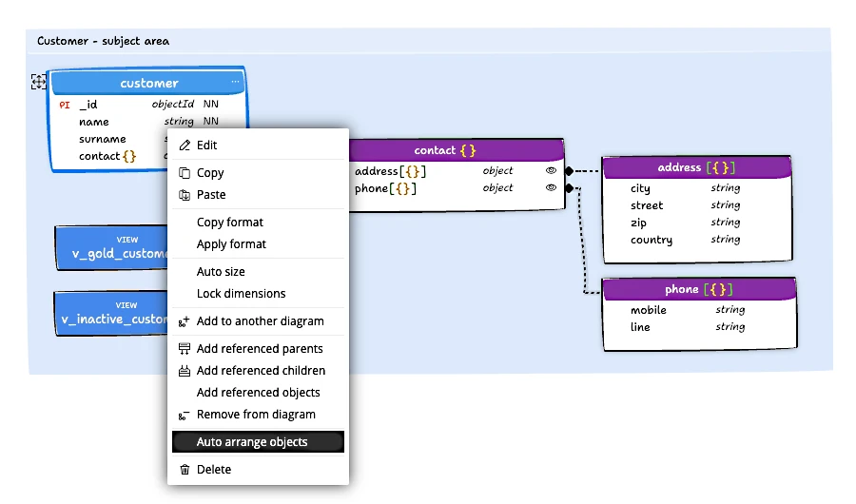Select the customer table header
The image size is (856, 504).
pyautogui.click(x=148, y=83)
